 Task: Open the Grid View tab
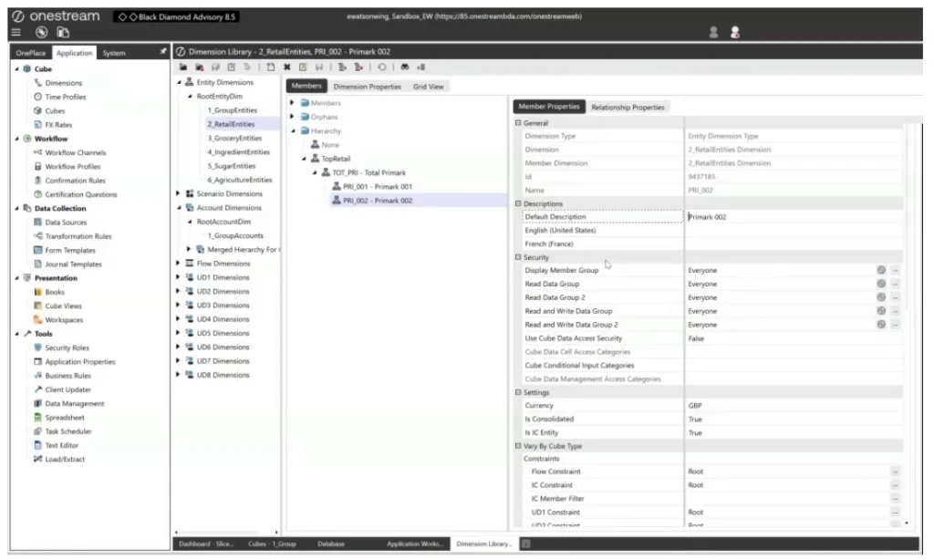point(429,87)
